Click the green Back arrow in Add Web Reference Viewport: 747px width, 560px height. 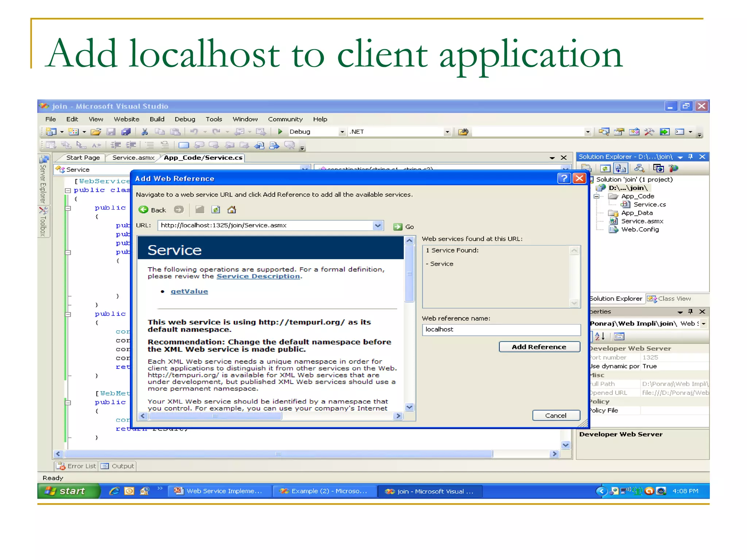[x=144, y=210]
